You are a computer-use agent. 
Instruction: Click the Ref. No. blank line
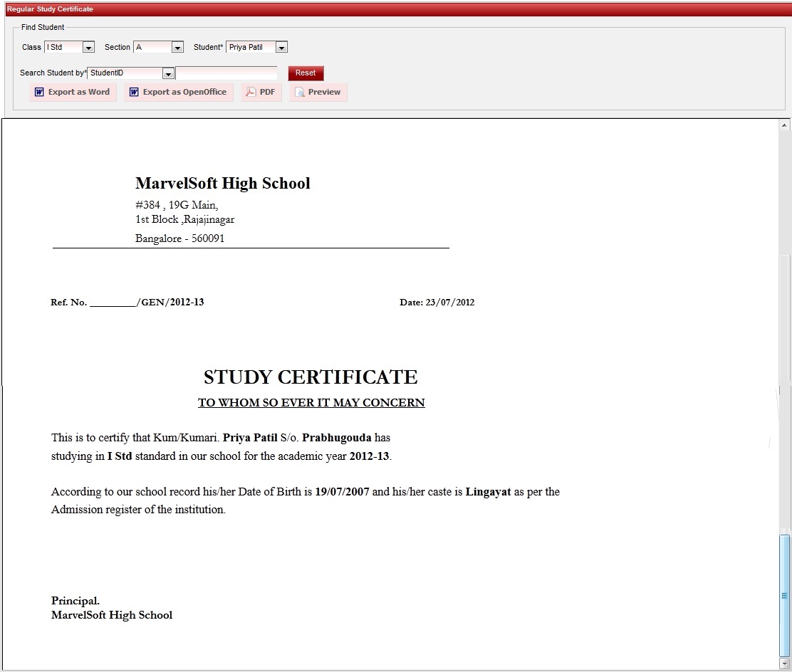[x=113, y=303]
